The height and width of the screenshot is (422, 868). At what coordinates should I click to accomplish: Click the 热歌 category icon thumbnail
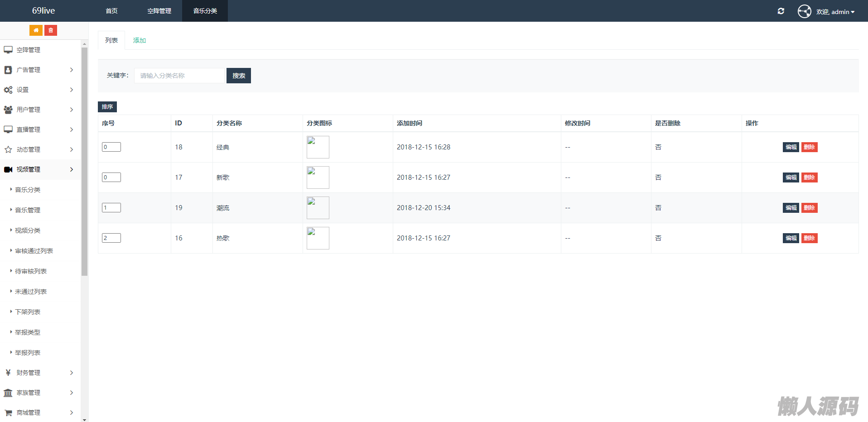click(x=318, y=238)
